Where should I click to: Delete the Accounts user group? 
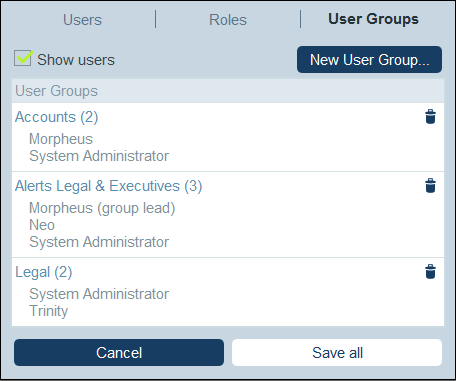430,117
